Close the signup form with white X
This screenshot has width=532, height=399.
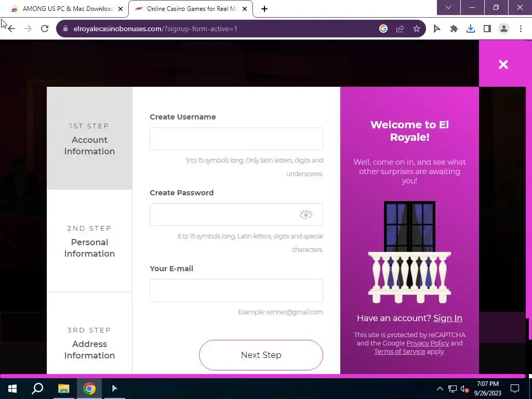coord(503,64)
